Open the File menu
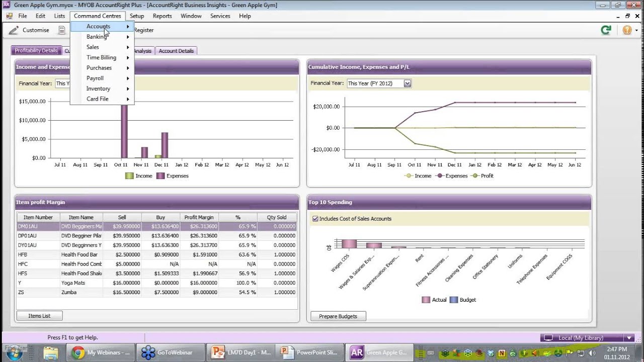The height and width of the screenshot is (362, 644). tap(23, 16)
